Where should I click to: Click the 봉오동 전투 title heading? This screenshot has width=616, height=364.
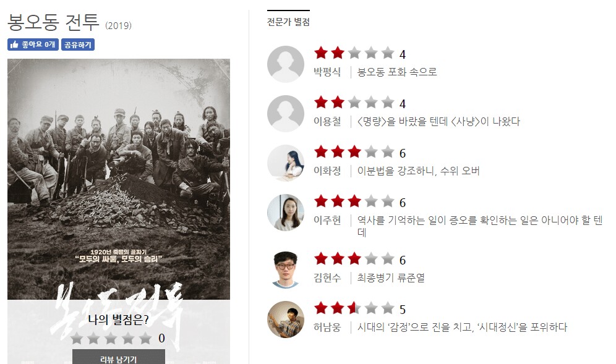click(x=53, y=22)
